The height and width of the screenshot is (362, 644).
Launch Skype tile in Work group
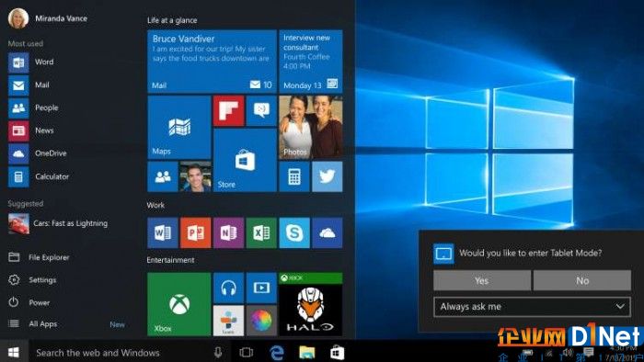[294, 232]
